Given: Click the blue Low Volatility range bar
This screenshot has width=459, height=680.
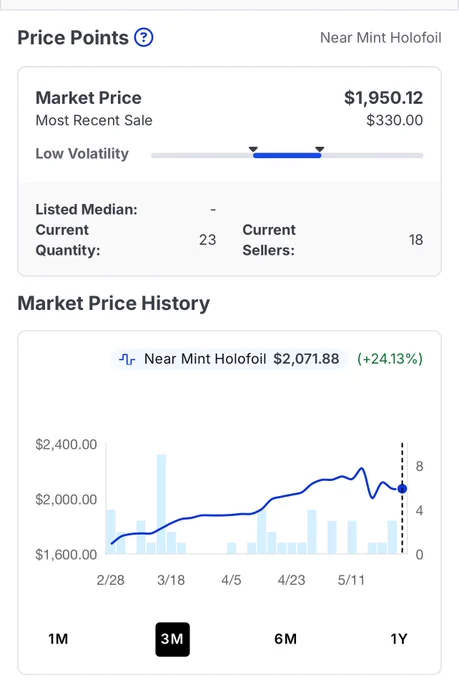Looking at the screenshot, I should click(x=287, y=155).
